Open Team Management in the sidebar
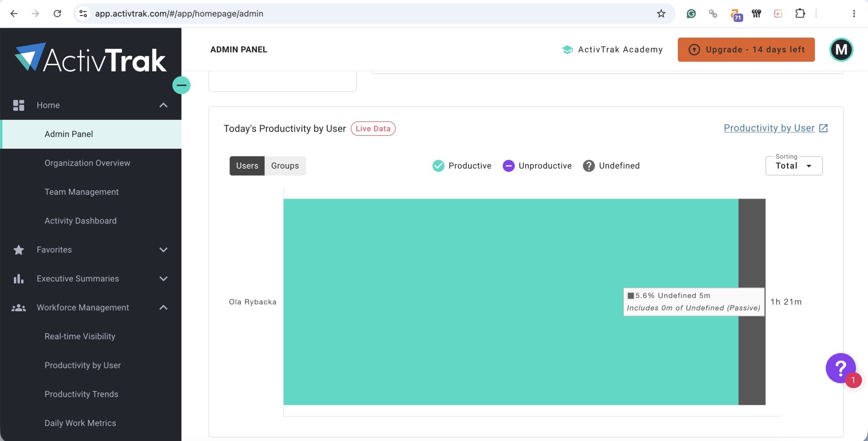Screen dimensions: 868x441 click(91, 192)
